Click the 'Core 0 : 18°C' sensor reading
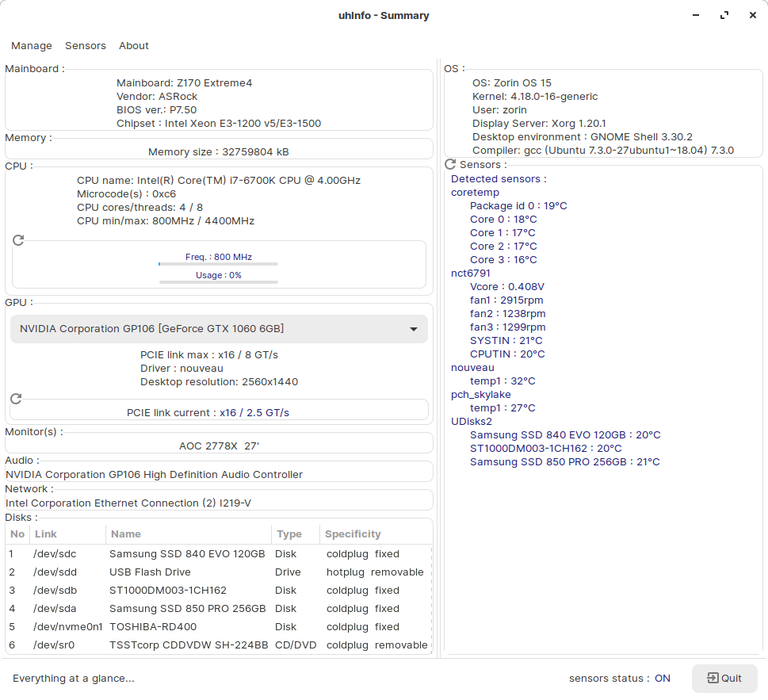768x700 pixels. click(503, 220)
